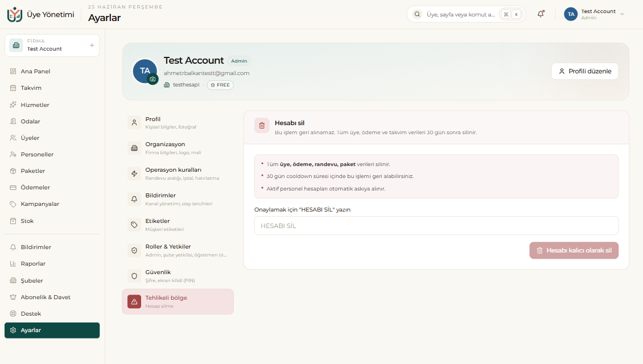Image resolution: width=643 pixels, height=364 pixels.
Task: Open Bildirimler settings section
Action: click(x=178, y=199)
